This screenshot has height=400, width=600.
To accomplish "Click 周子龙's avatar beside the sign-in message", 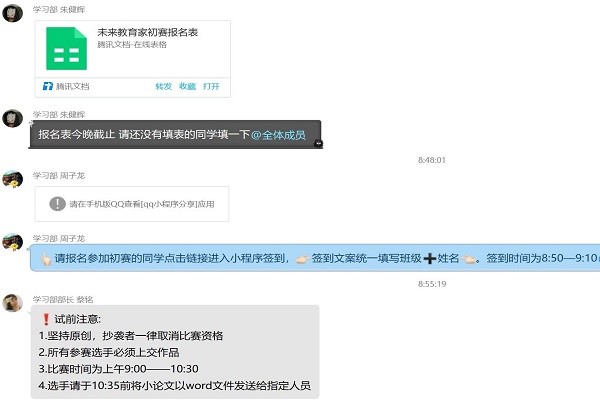I will pos(13,242).
